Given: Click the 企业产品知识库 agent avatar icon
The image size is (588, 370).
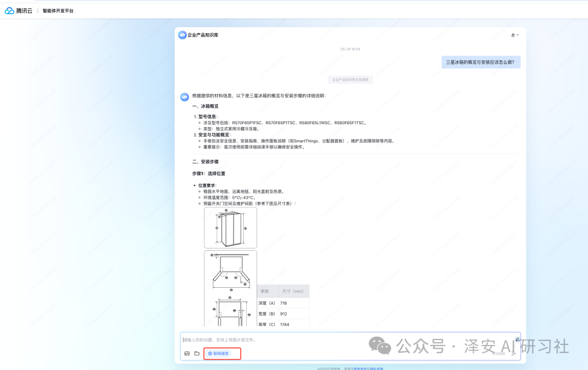Looking at the screenshot, I should click(x=182, y=35).
